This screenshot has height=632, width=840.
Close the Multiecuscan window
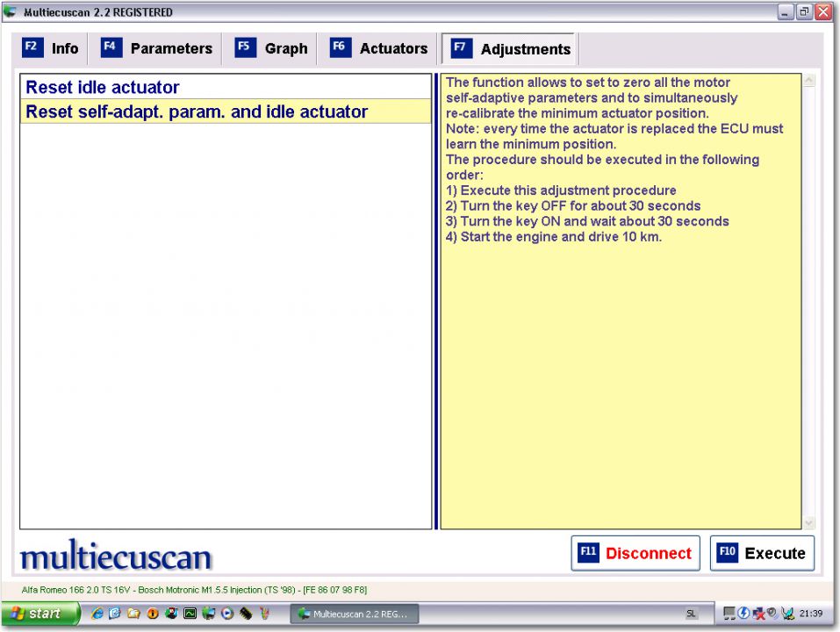tap(822, 12)
